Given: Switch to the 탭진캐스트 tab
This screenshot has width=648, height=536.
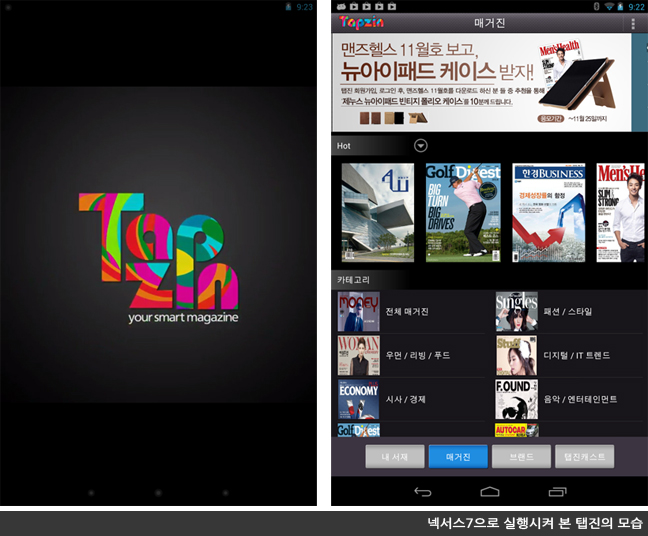Looking at the screenshot, I should coord(585,457).
